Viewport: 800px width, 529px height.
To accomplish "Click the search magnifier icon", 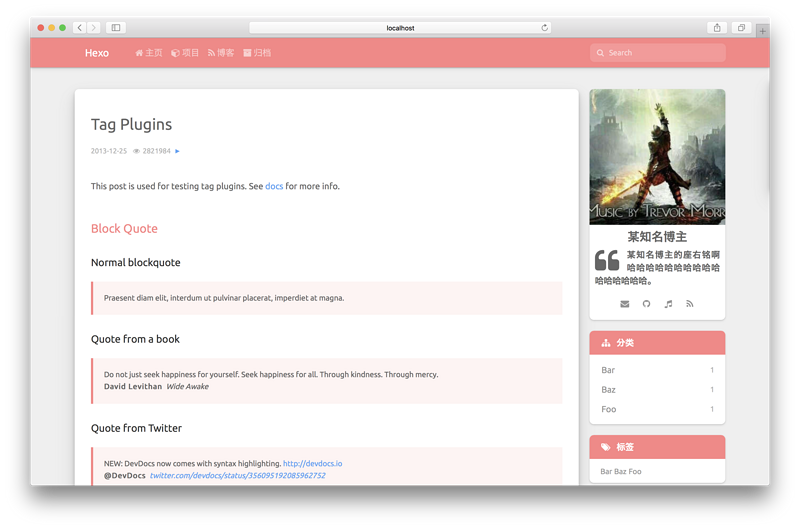I will pos(600,53).
